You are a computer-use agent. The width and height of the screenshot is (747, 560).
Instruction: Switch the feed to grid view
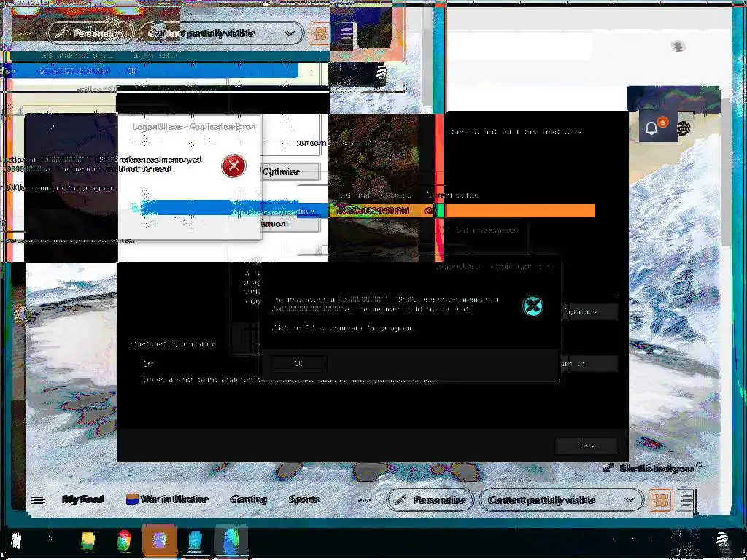click(x=660, y=500)
